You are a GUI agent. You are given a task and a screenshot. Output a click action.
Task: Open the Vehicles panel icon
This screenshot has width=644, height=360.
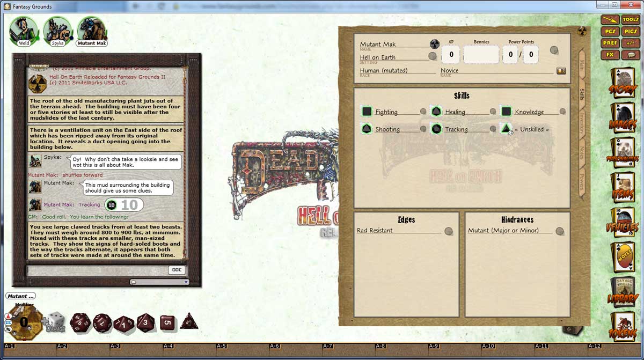point(624,222)
